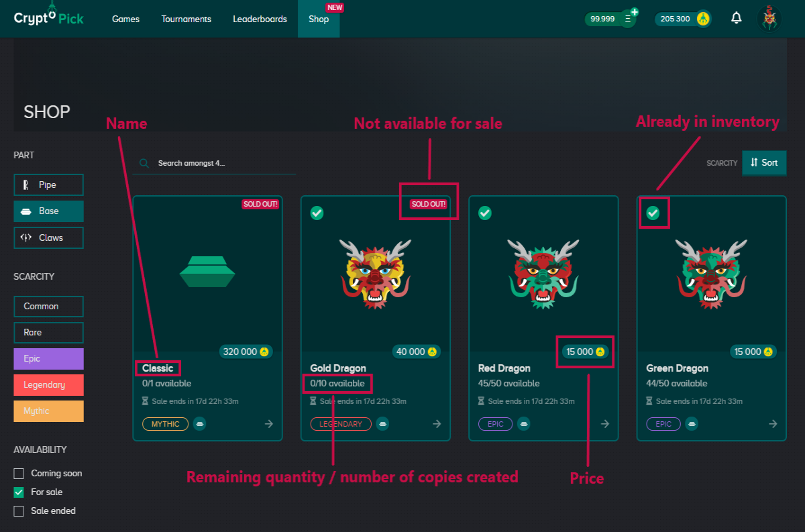The image size is (805, 532).
Task: Add balance with the green plus icon
Action: 634,12
